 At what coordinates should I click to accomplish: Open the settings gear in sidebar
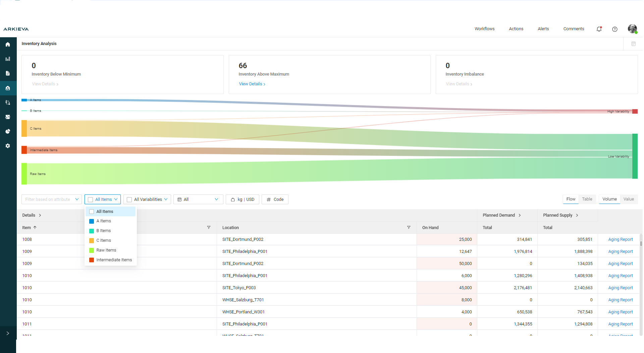click(8, 146)
